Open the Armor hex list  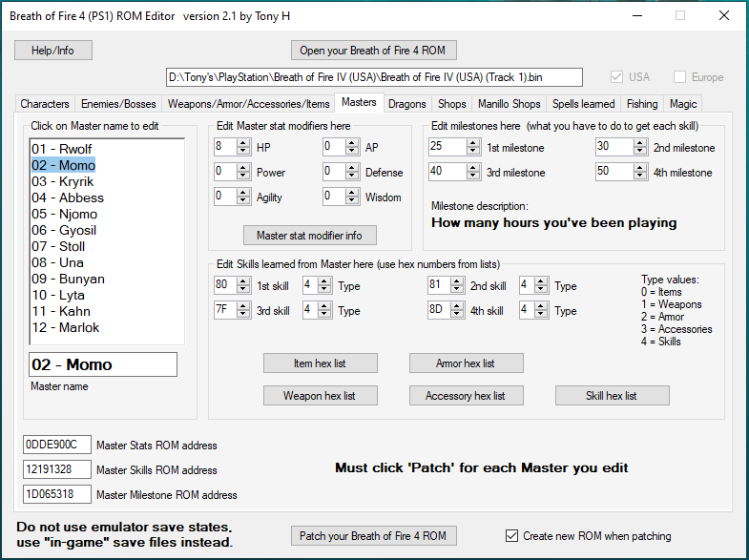(x=467, y=363)
